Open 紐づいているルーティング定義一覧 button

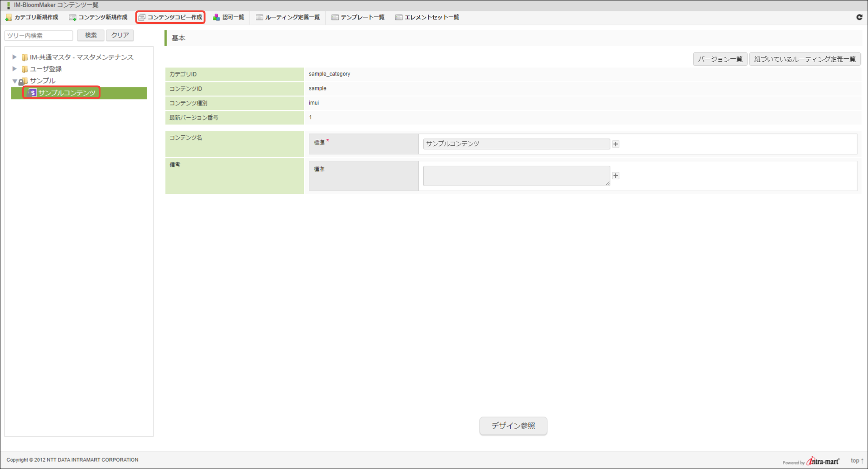(805, 59)
